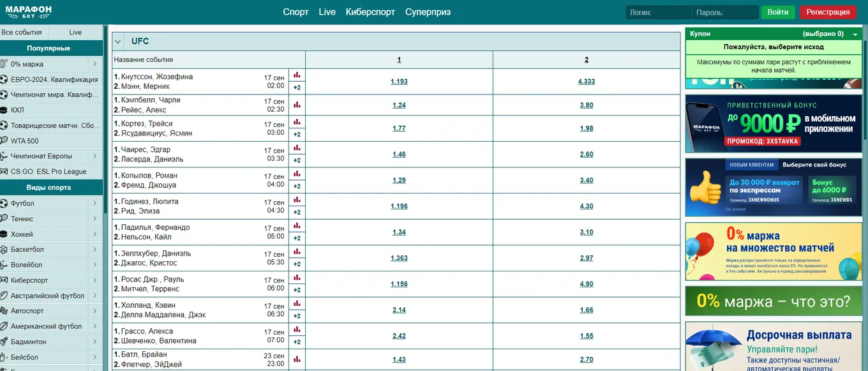Expand +2 markets for Годинез vs Рид

[297, 212]
